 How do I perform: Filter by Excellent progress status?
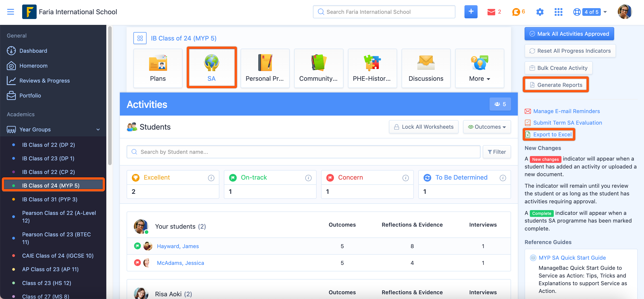157,178
